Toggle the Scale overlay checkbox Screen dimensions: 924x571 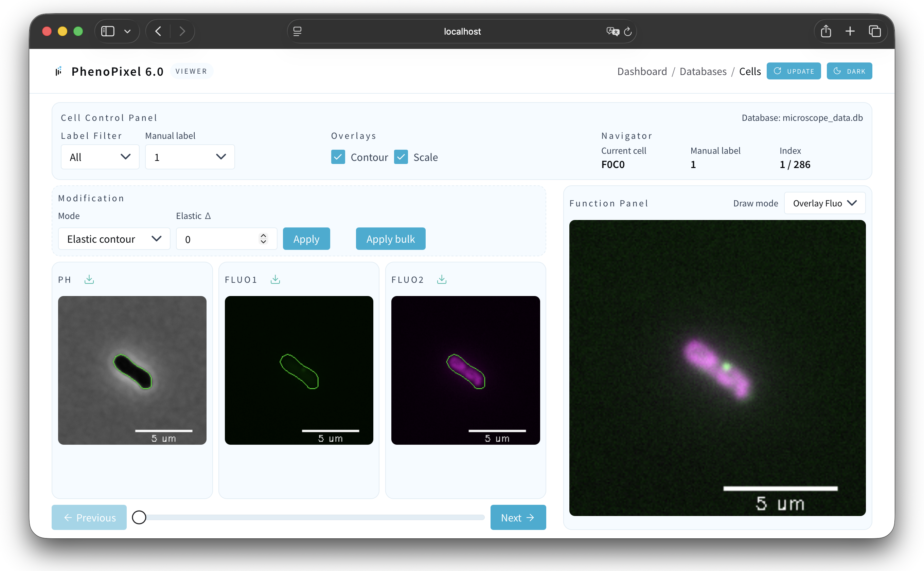[x=401, y=157]
